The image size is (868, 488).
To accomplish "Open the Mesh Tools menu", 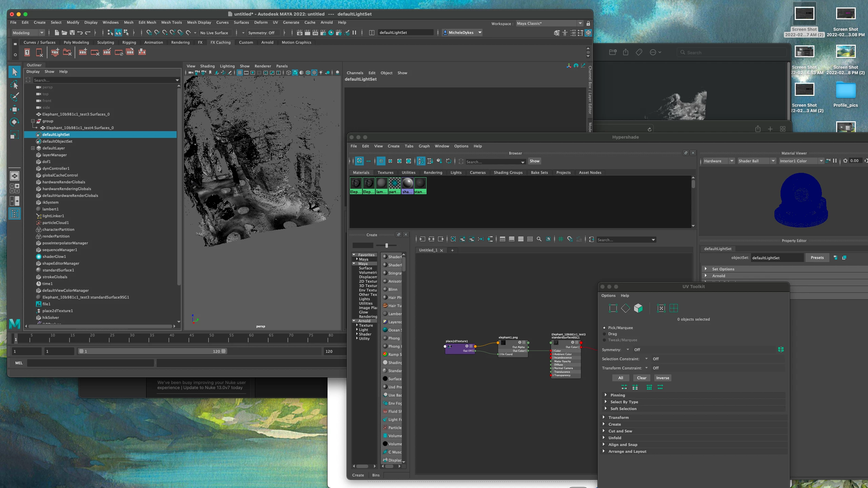I will coord(171,22).
